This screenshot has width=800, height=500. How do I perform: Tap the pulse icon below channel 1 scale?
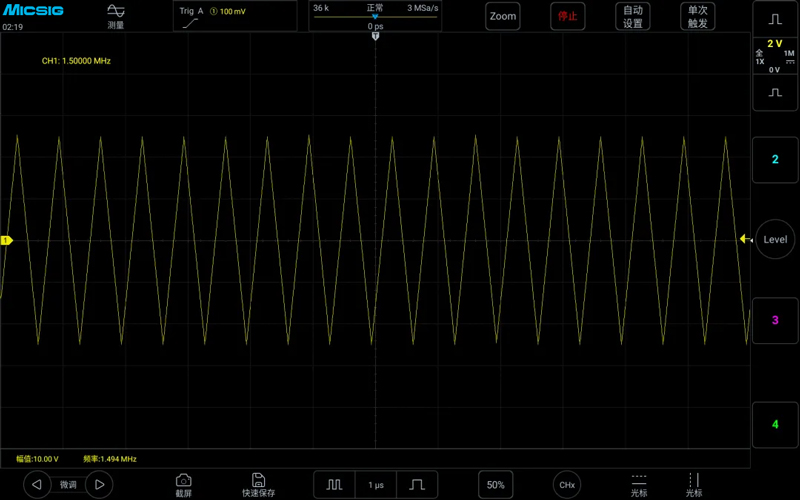tap(775, 93)
